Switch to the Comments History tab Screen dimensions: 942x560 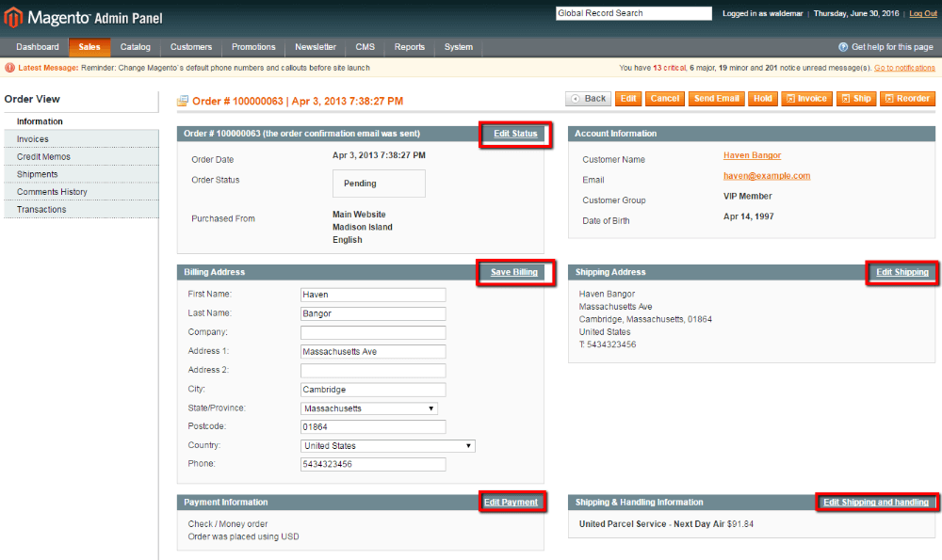point(52,192)
